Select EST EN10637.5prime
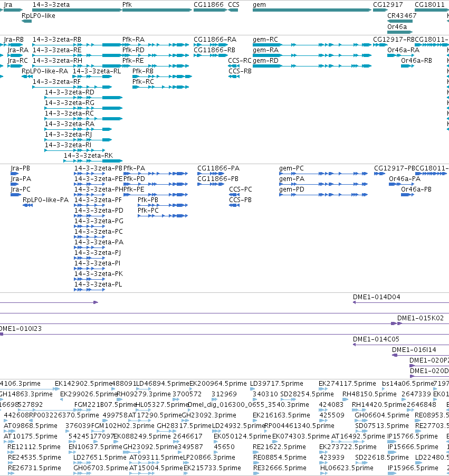This screenshot has width=449, height=476. 95,447
